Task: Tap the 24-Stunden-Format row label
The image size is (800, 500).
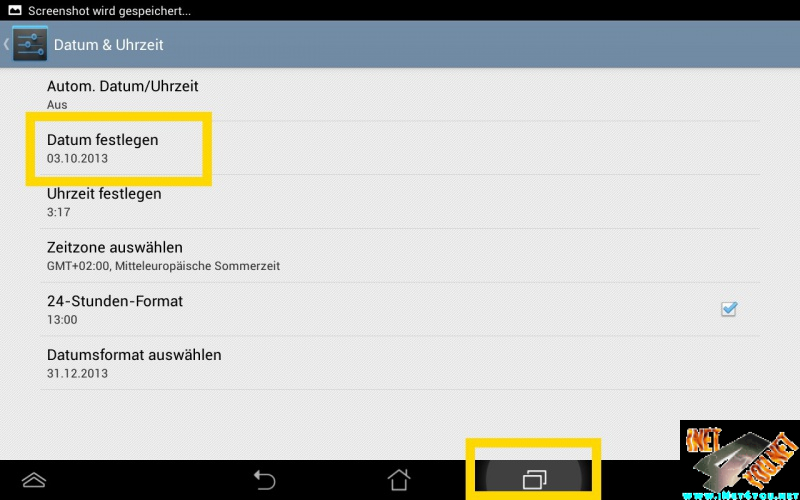Action: coord(115,301)
